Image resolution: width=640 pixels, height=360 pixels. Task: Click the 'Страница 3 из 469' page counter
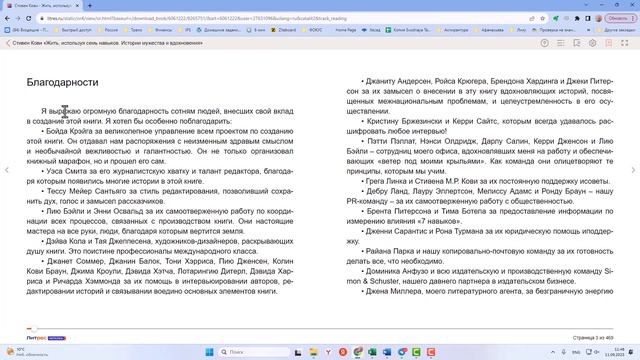(593, 338)
